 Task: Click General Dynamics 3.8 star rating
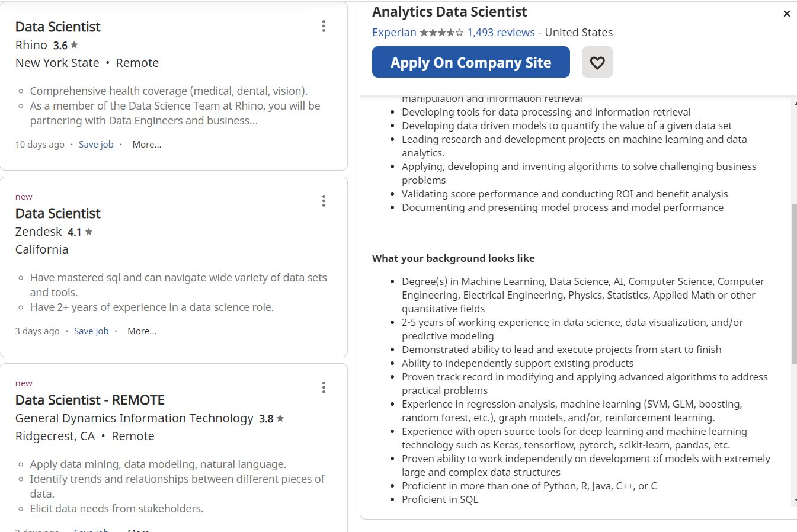[x=271, y=419]
